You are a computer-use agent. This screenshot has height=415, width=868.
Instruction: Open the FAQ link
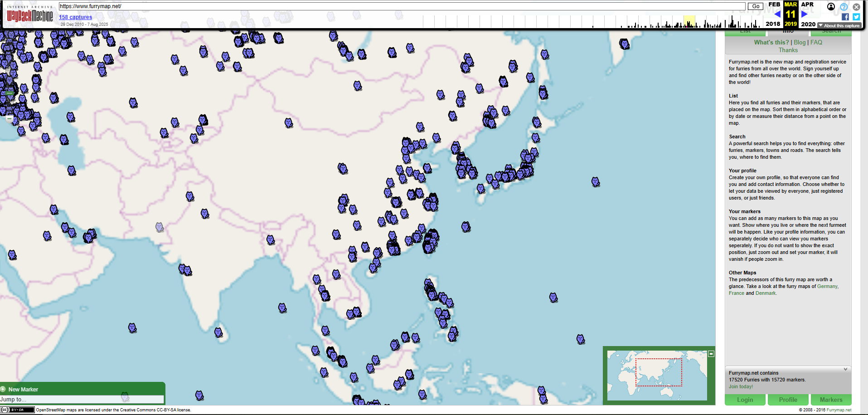pyautogui.click(x=816, y=42)
